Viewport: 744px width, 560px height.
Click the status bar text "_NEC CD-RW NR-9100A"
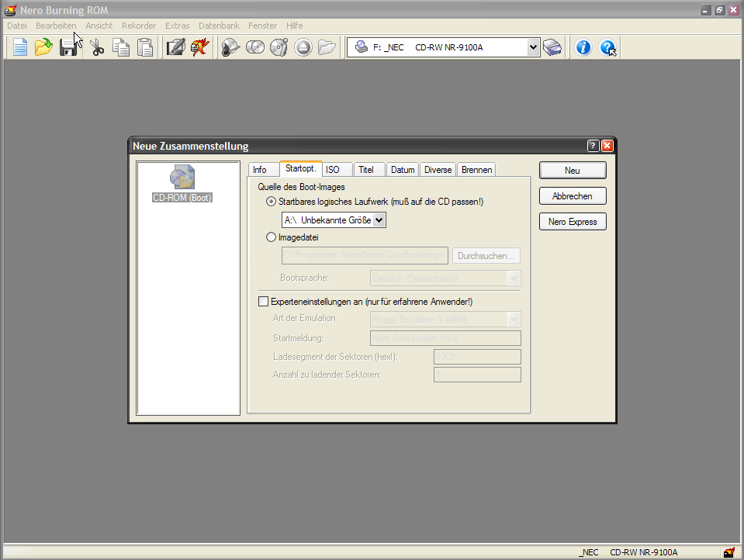pos(628,552)
